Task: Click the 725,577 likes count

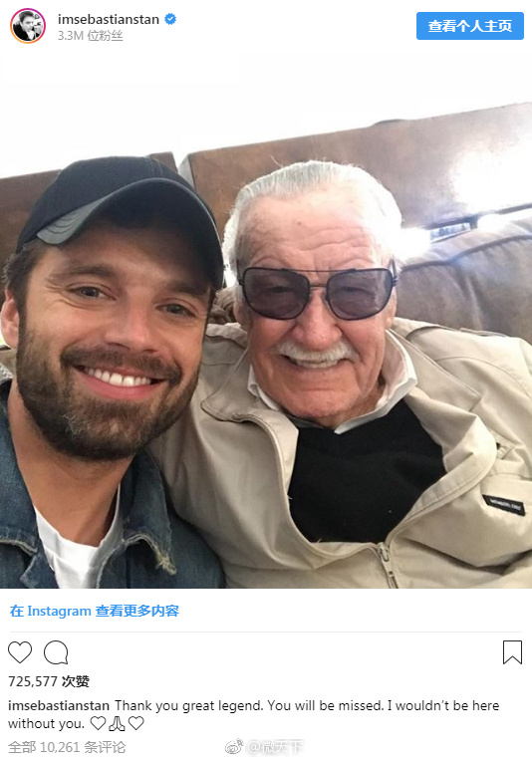Action: [49, 681]
